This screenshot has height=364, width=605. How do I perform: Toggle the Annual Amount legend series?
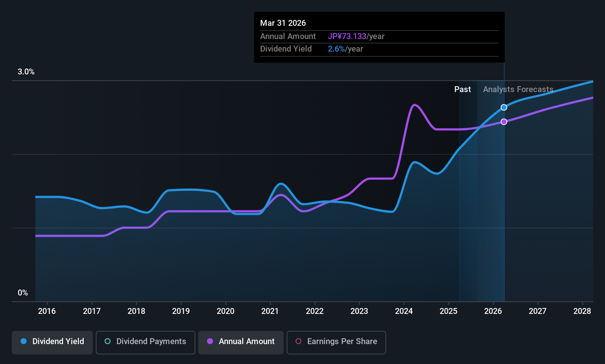pyautogui.click(x=241, y=342)
